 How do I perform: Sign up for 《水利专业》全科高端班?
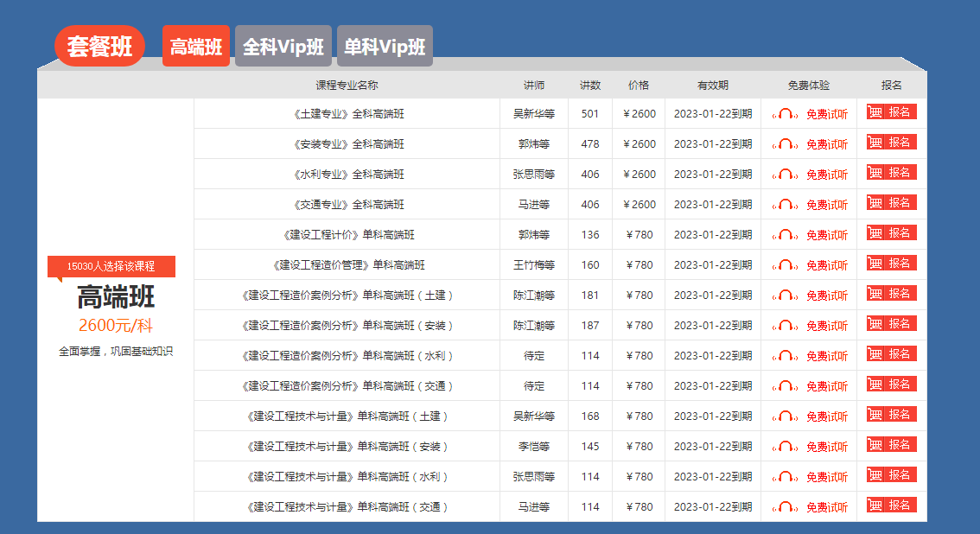pyautogui.click(x=891, y=172)
